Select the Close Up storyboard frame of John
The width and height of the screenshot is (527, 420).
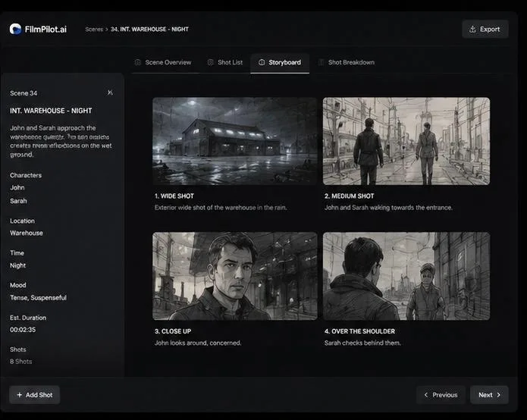(234, 276)
